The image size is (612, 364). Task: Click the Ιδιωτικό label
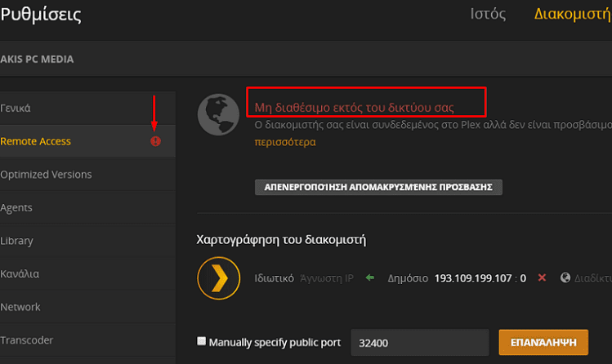click(274, 278)
